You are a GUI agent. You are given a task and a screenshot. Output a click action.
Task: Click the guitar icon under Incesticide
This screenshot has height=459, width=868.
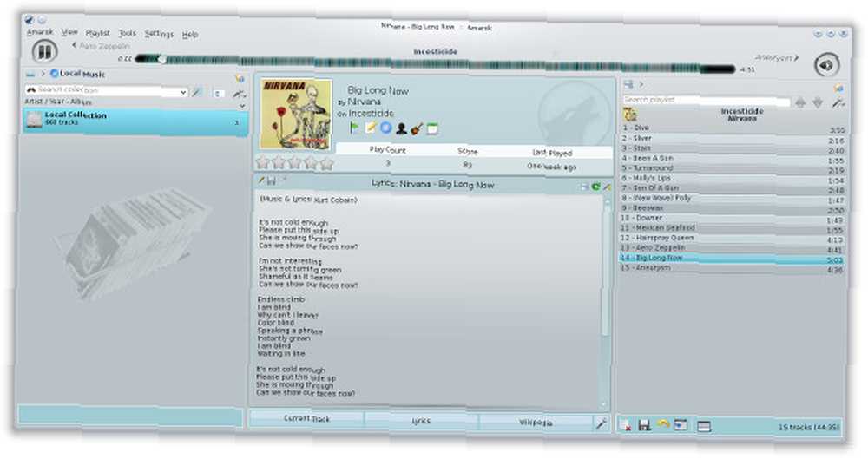pos(417,129)
